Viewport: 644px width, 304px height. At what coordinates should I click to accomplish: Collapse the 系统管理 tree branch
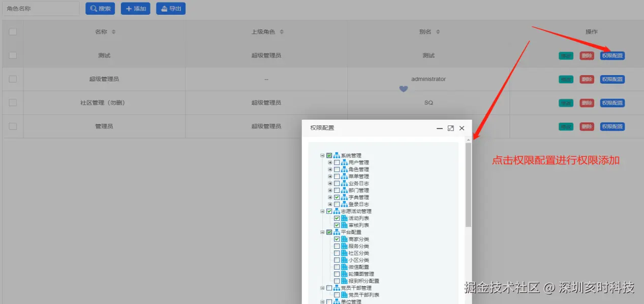coord(322,155)
